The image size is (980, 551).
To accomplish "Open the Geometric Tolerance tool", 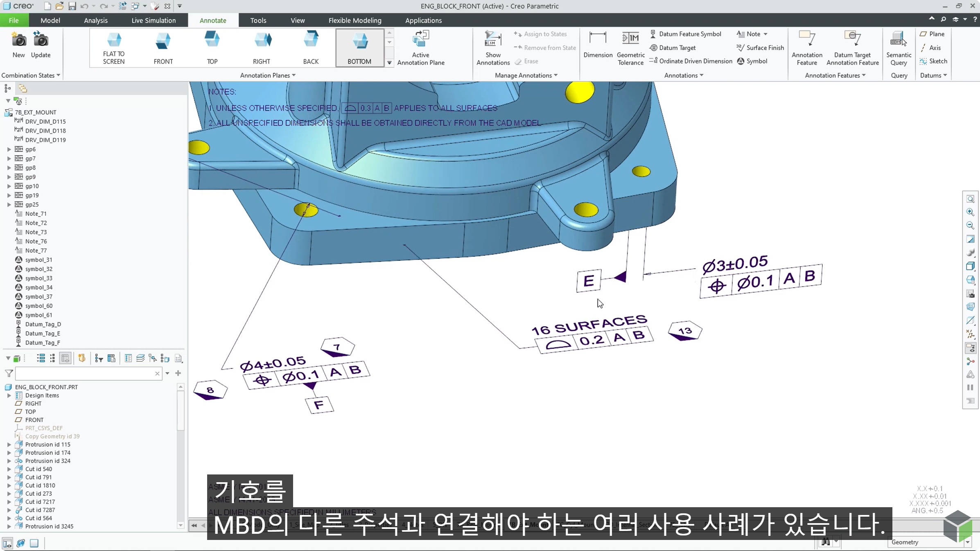I will [630, 48].
